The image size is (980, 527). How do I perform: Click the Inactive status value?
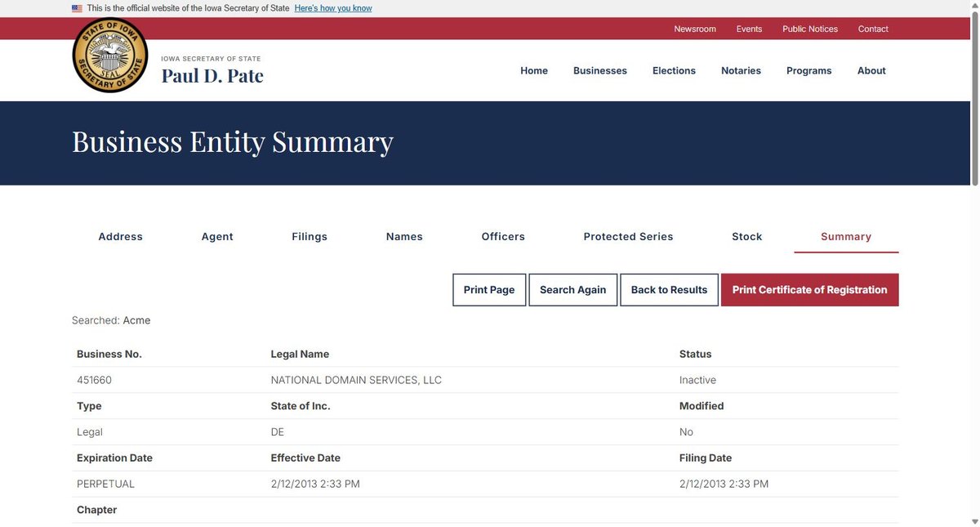pyautogui.click(x=697, y=380)
